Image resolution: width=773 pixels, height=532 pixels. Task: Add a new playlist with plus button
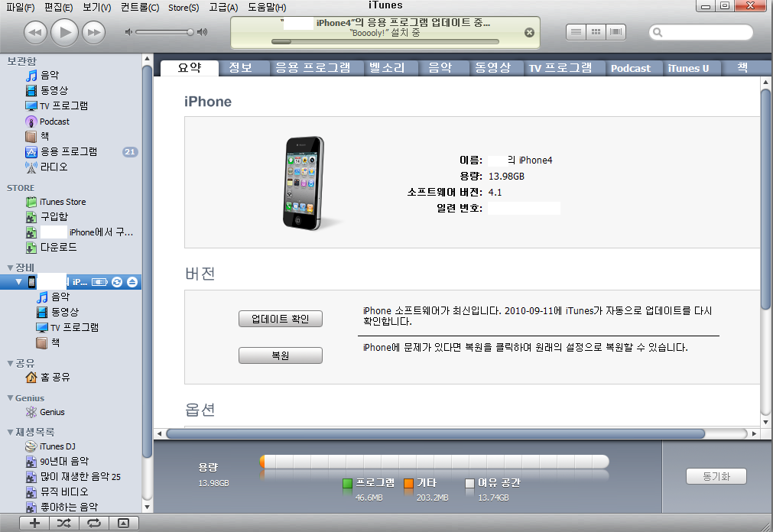coord(34,523)
